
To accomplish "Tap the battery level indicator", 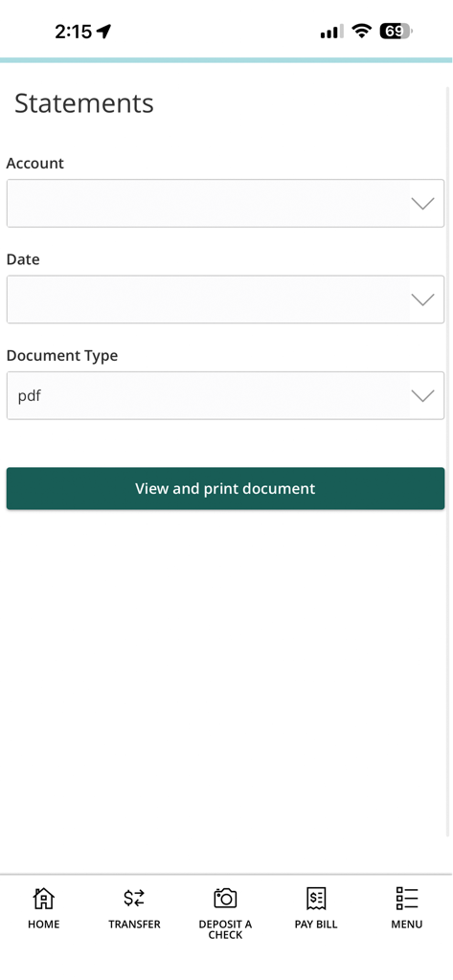I will tap(396, 31).
